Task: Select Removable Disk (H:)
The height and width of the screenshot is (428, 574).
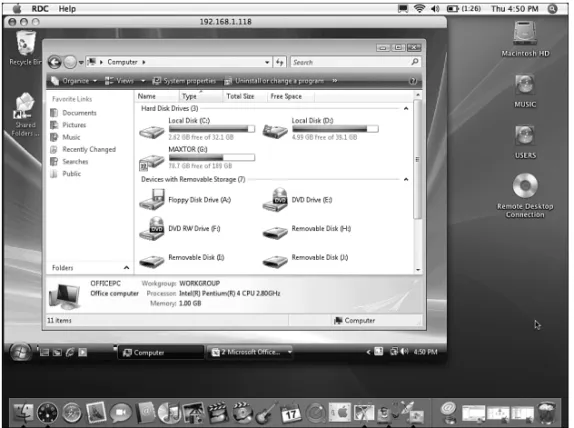Action: click(x=307, y=230)
